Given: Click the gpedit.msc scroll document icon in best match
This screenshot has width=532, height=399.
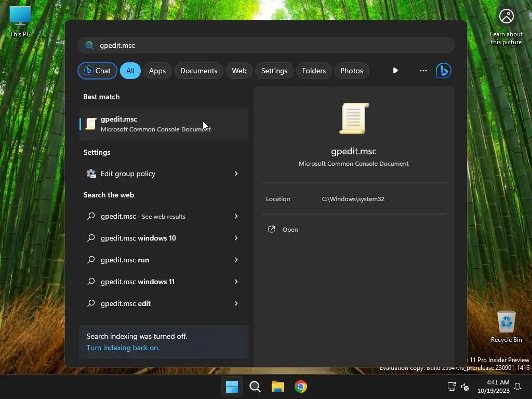Looking at the screenshot, I should click(x=91, y=124).
